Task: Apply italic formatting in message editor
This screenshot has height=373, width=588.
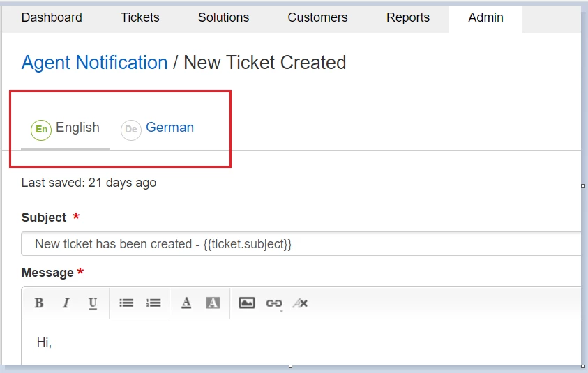Action: click(66, 303)
